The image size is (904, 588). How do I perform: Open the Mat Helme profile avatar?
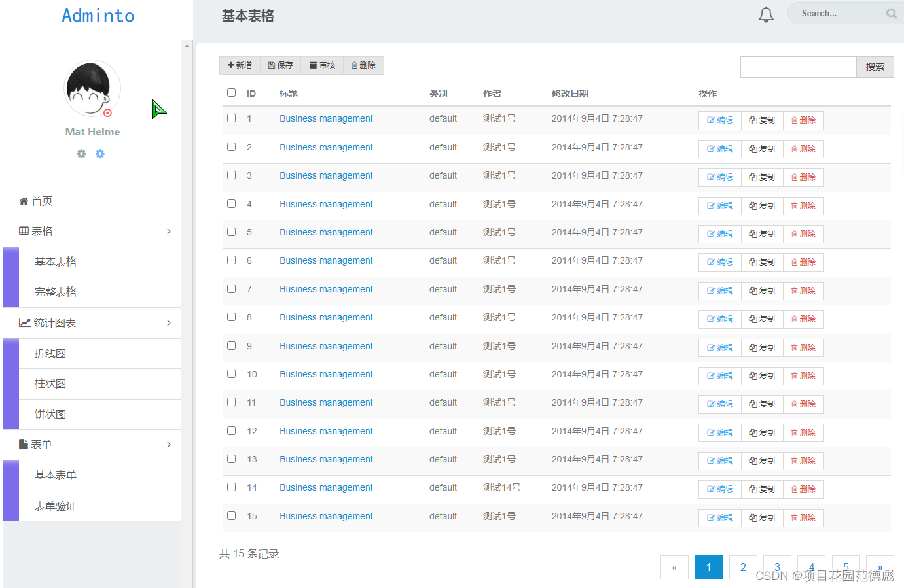[92, 89]
